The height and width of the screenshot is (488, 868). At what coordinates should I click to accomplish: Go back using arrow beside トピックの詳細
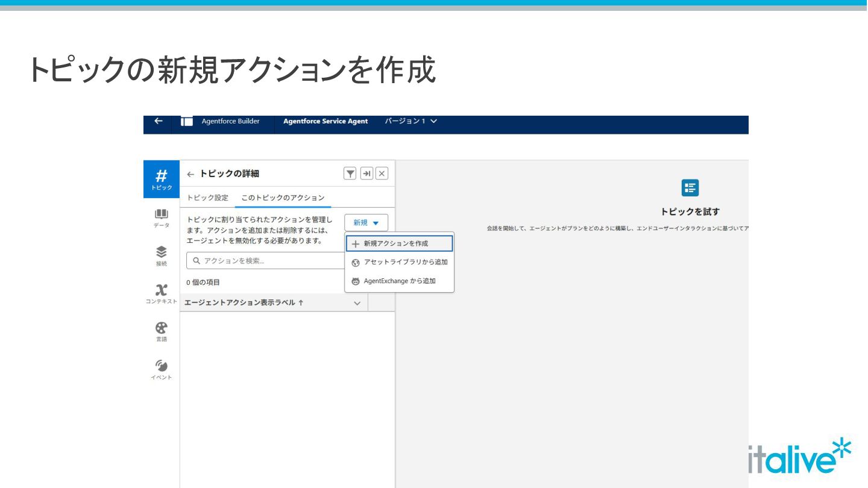190,174
